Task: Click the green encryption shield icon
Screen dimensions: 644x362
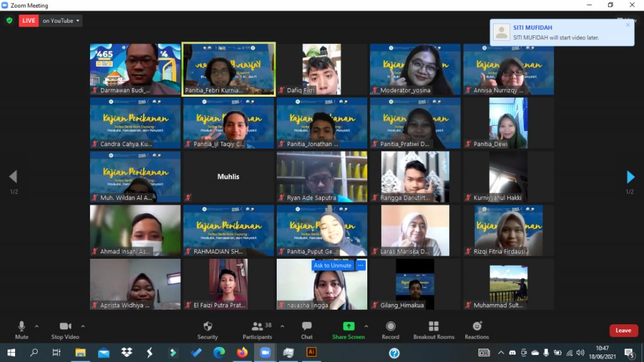Action: [9, 20]
